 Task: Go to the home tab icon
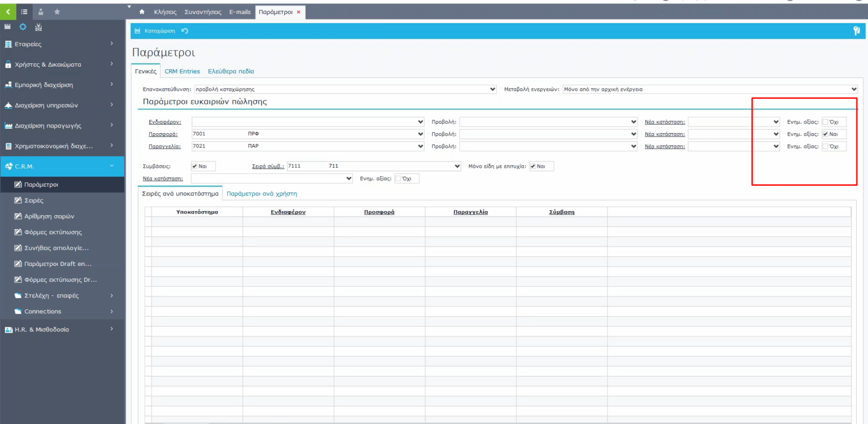coord(142,12)
